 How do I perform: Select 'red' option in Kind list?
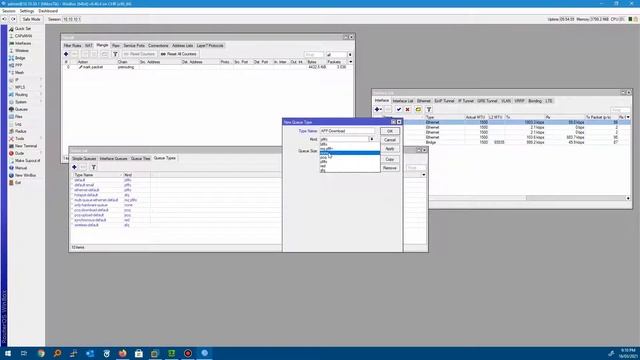click(x=349, y=166)
